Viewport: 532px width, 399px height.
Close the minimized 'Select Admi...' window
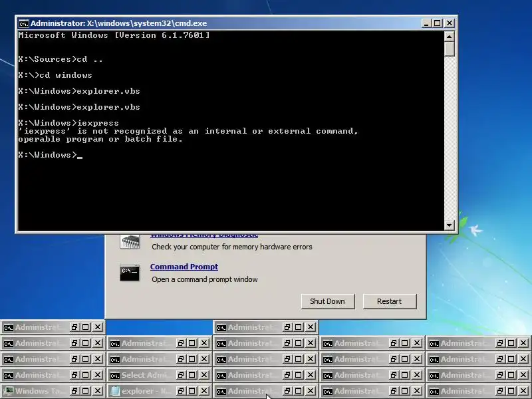click(x=204, y=375)
